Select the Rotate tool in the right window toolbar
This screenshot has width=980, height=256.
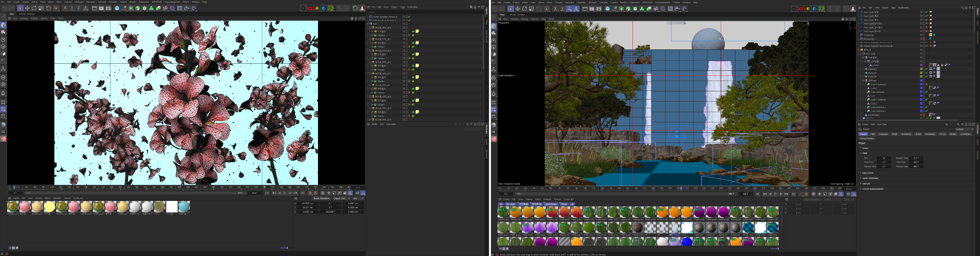pyautogui.click(x=524, y=9)
